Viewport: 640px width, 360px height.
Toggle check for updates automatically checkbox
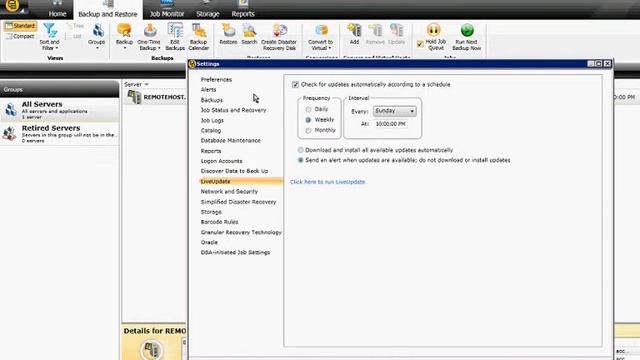(x=295, y=84)
